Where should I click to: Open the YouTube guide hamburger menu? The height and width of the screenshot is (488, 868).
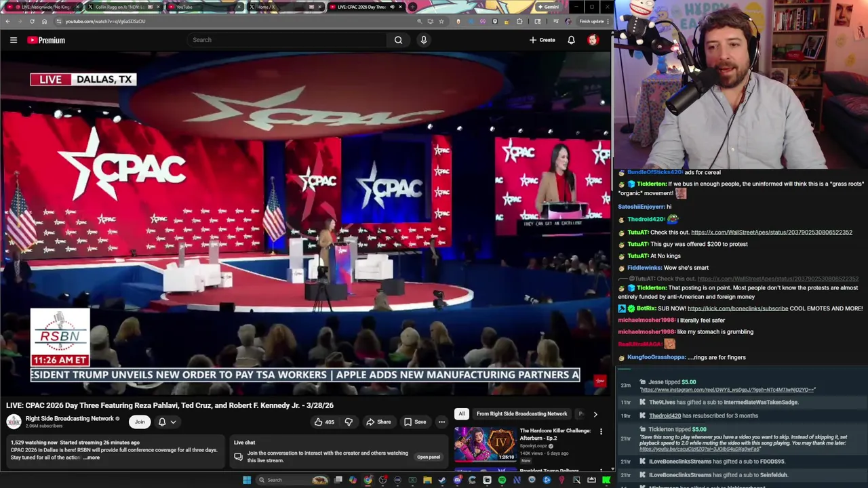pyautogui.click(x=14, y=40)
